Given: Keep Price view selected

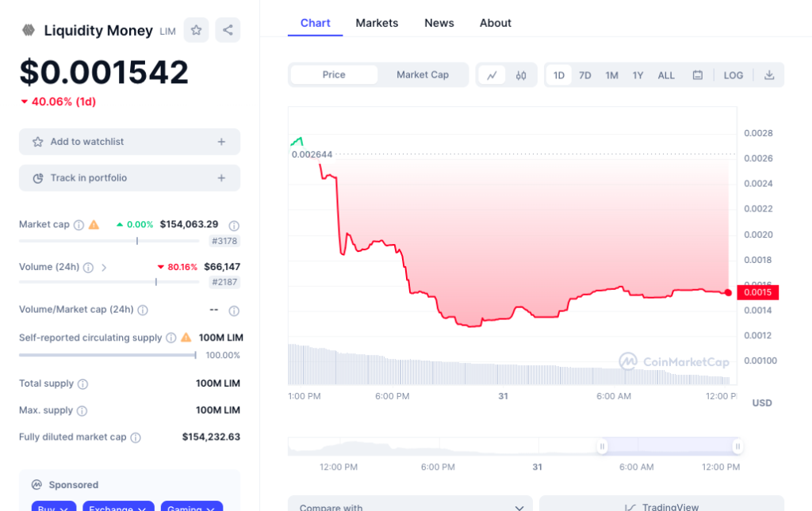Looking at the screenshot, I should 334,74.
